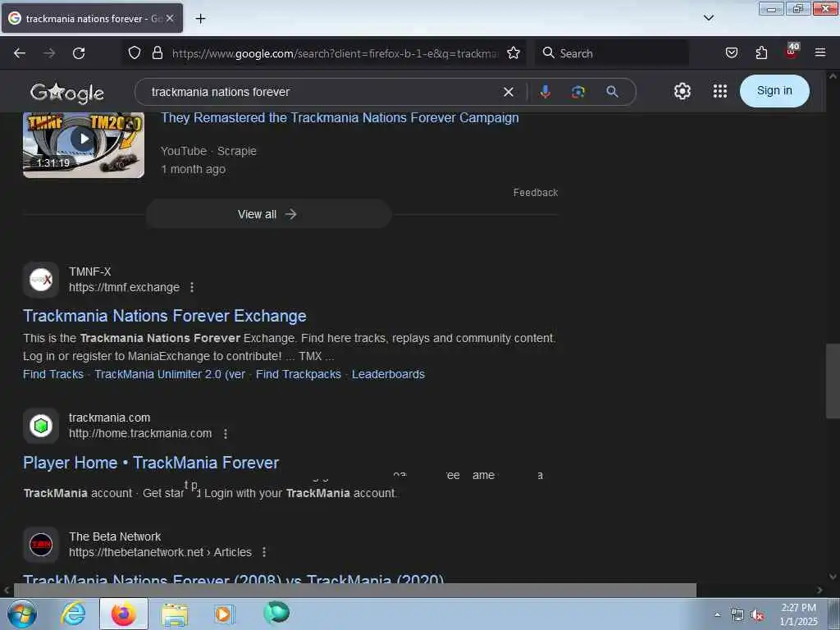
Task: Start Google voice search
Action: (x=545, y=92)
